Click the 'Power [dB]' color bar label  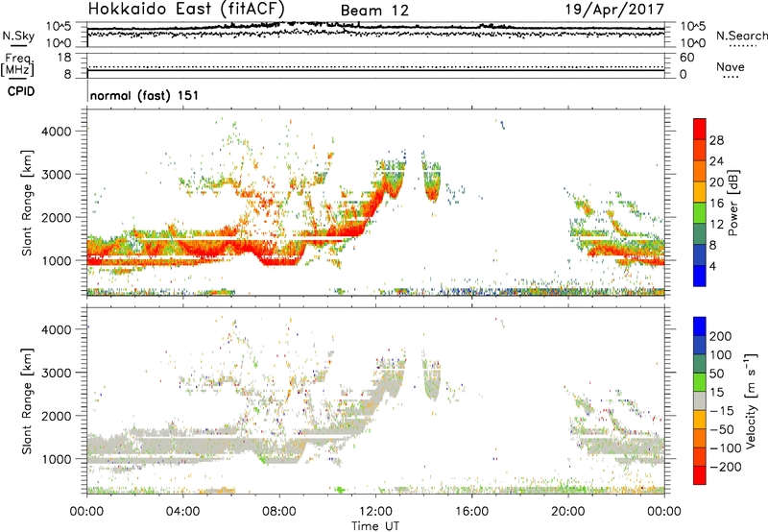[733, 203]
